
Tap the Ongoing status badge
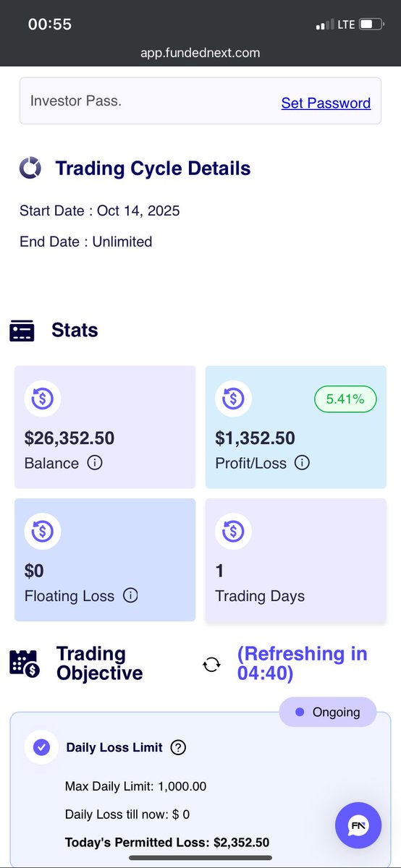pyautogui.click(x=328, y=712)
